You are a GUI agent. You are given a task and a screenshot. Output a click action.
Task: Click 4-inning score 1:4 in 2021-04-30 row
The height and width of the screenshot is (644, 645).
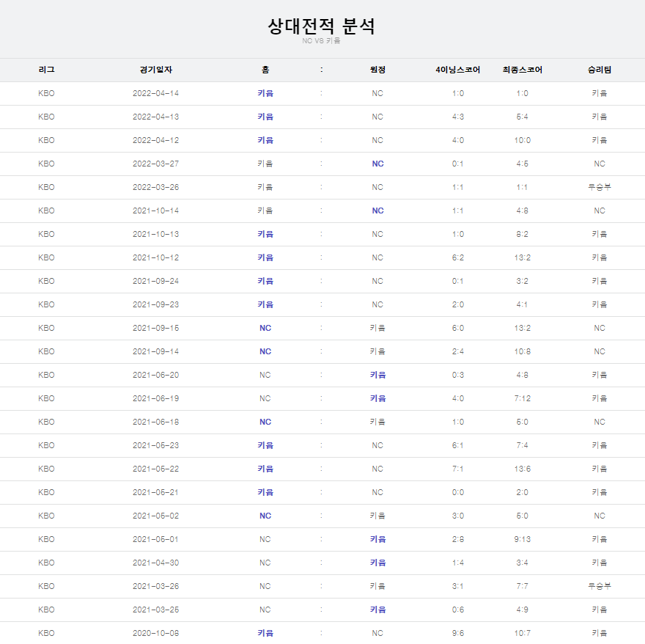(458, 563)
